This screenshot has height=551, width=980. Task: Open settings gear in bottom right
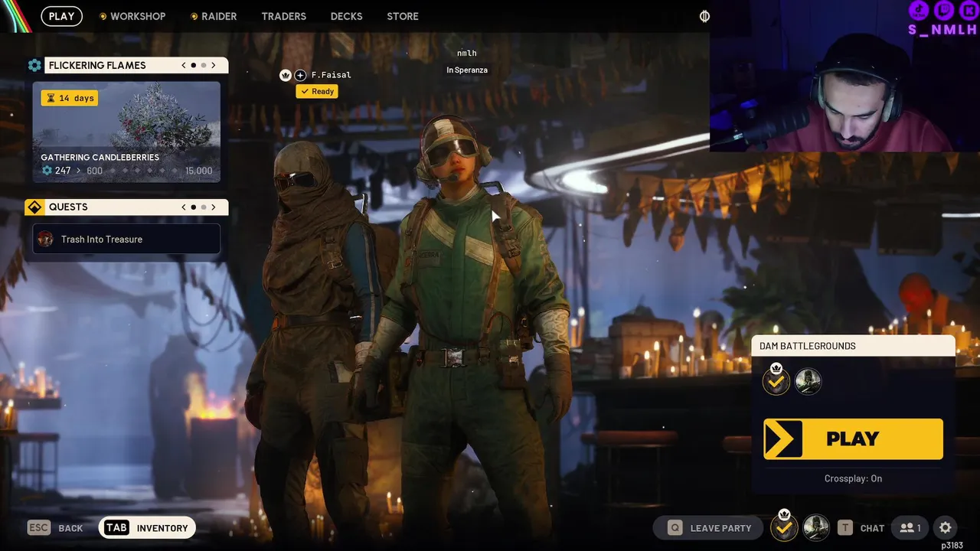click(946, 527)
